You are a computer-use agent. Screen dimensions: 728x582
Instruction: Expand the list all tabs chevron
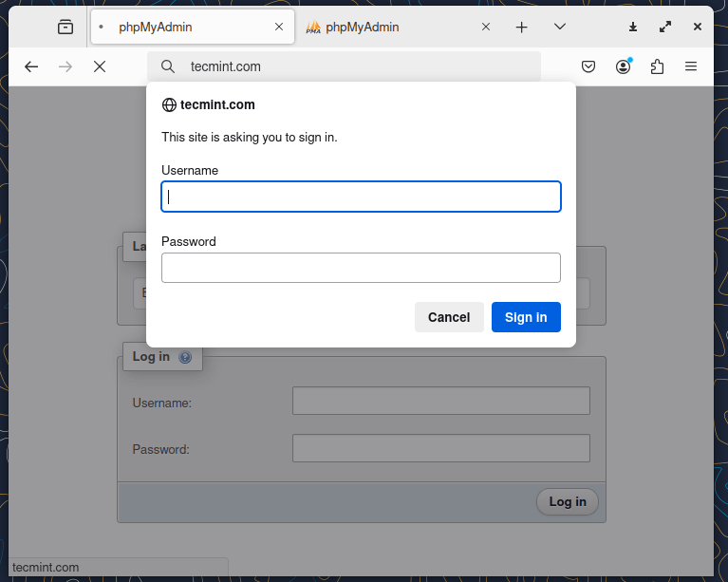(x=560, y=28)
